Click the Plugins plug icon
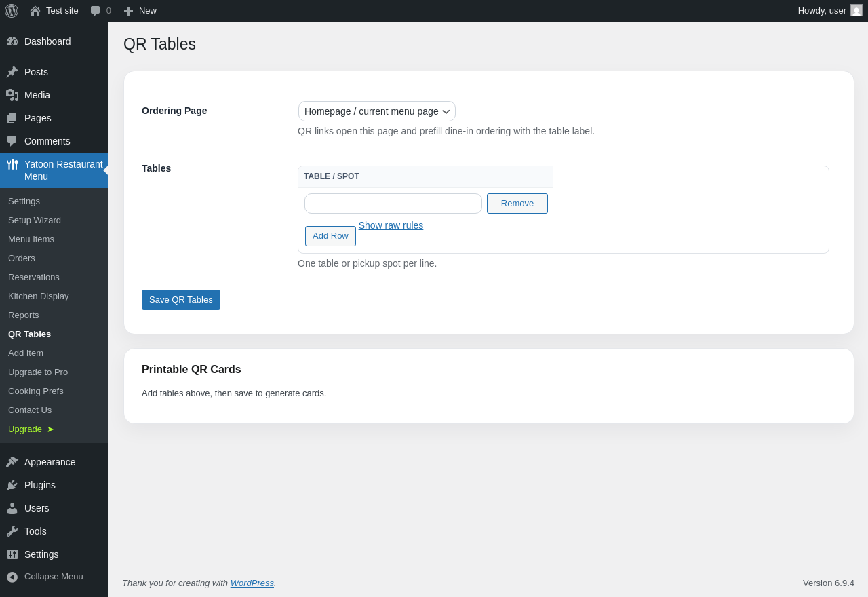868x597 pixels. click(12, 485)
